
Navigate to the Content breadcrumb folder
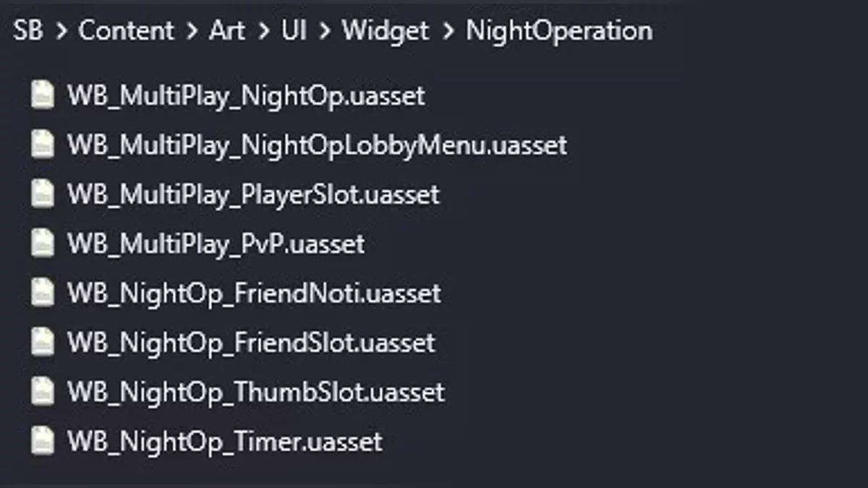click(x=126, y=30)
